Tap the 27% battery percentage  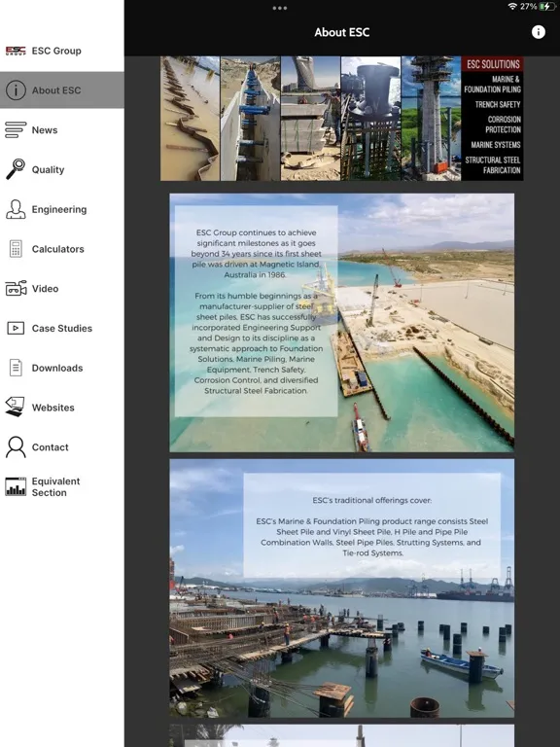(x=528, y=6)
